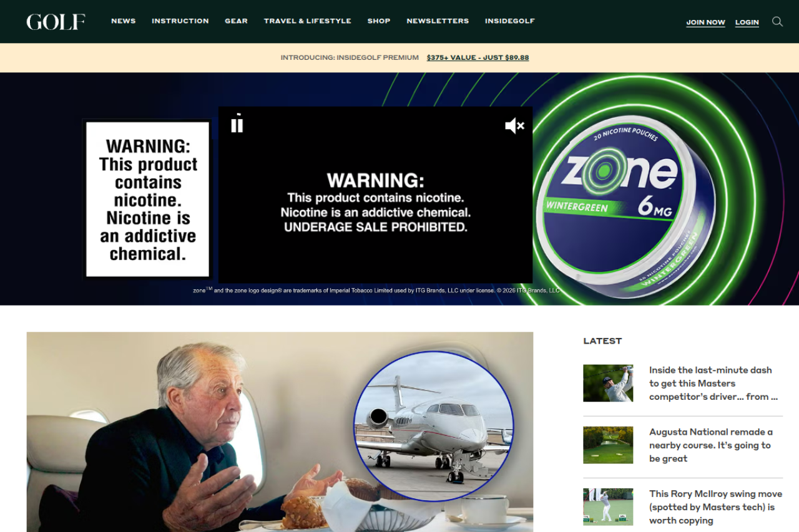Expand Travel & Lifestyle navigation
This screenshot has height=532, width=799.
(x=308, y=21)
